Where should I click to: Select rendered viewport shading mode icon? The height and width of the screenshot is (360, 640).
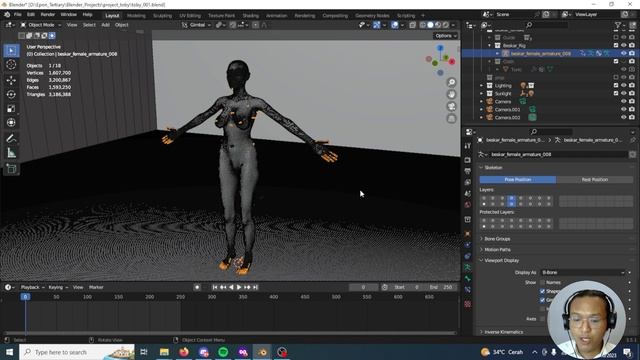click(446, 25)
